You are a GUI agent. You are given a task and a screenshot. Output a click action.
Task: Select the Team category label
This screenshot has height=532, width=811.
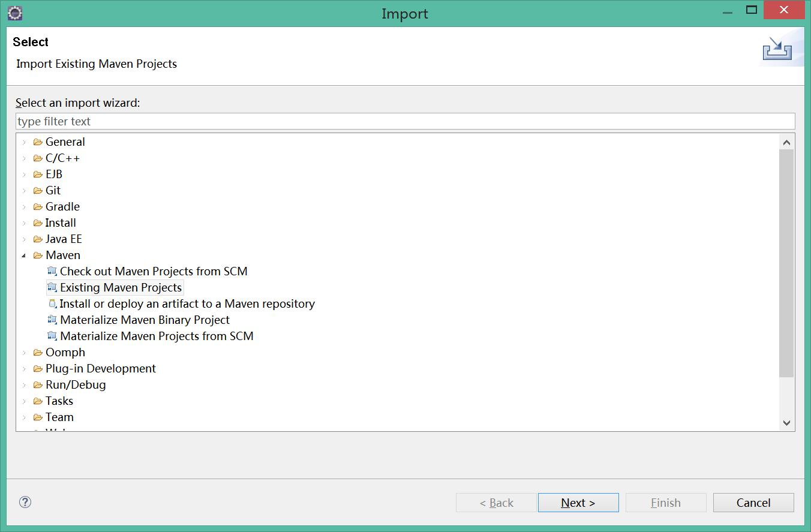pyautogui.click(x=59, y=417)
